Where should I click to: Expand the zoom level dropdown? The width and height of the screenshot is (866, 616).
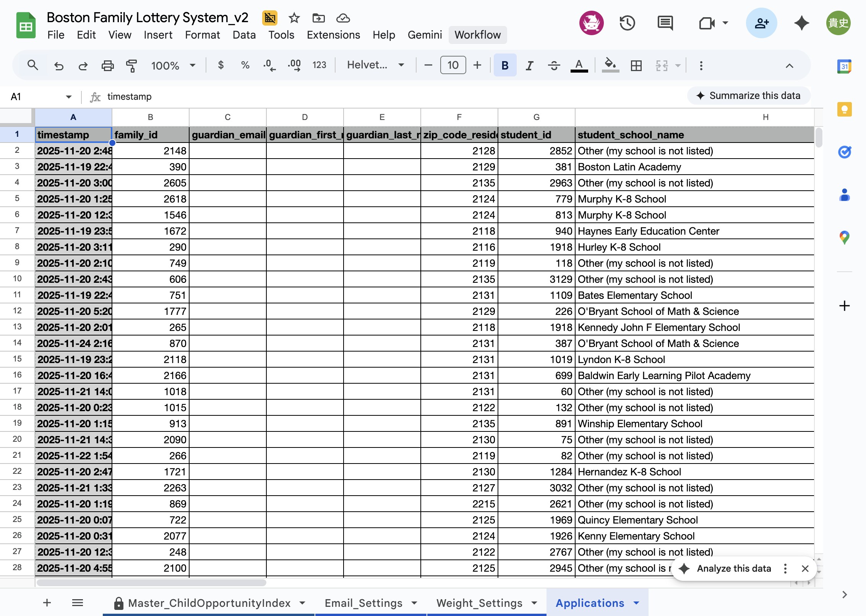[192, 65]
